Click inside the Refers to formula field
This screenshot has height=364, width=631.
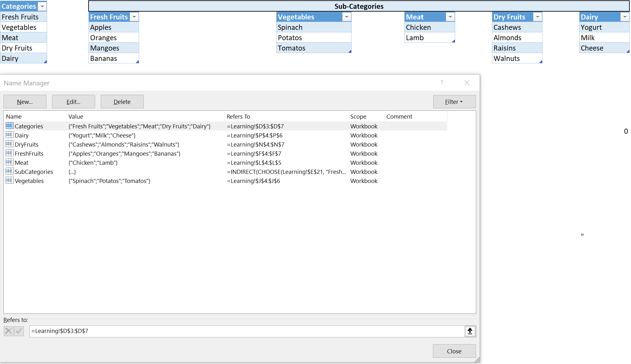[245, 331]
